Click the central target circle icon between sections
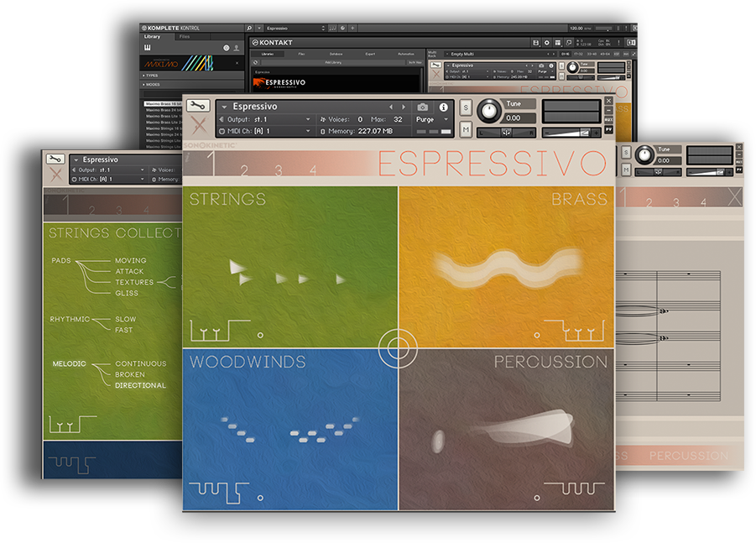The width and height of the screenshot is (756, 543). (398, 347)
